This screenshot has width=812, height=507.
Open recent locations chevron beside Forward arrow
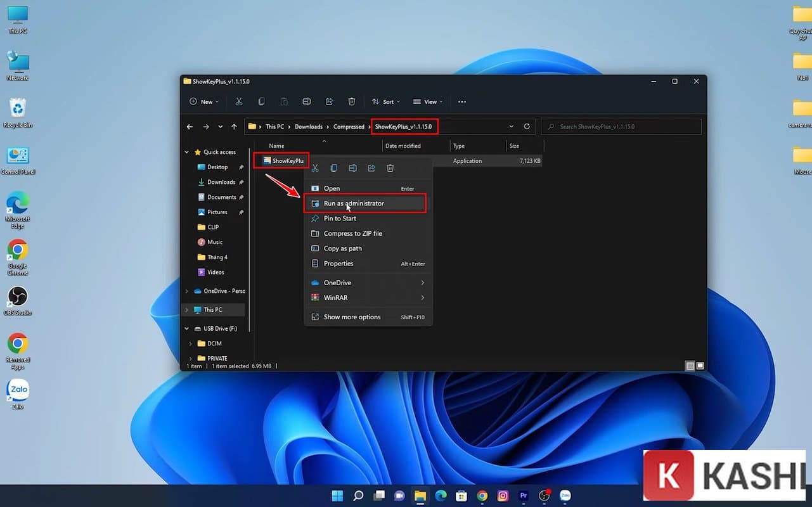[x=220, y=127]
